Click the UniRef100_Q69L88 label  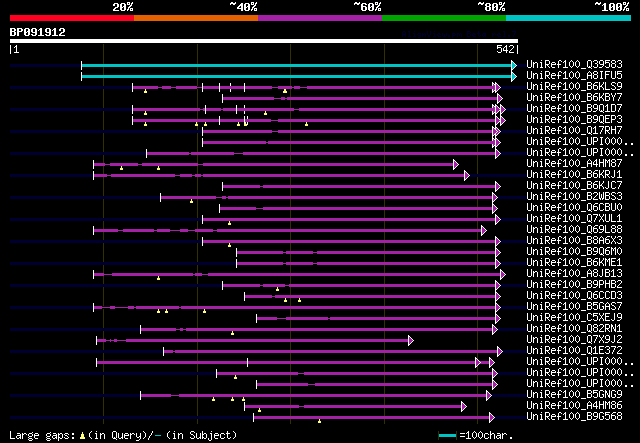coord(574,230)
